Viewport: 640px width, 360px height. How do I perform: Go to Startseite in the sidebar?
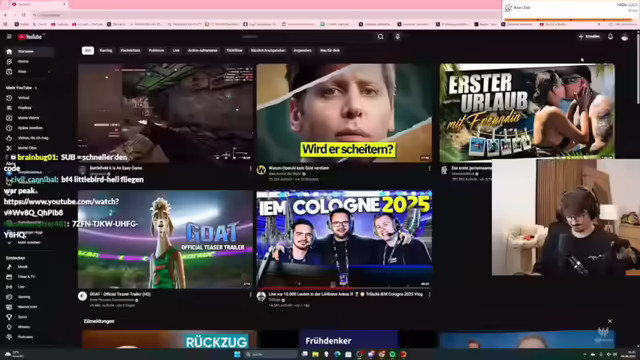click(x=29, y=51)
